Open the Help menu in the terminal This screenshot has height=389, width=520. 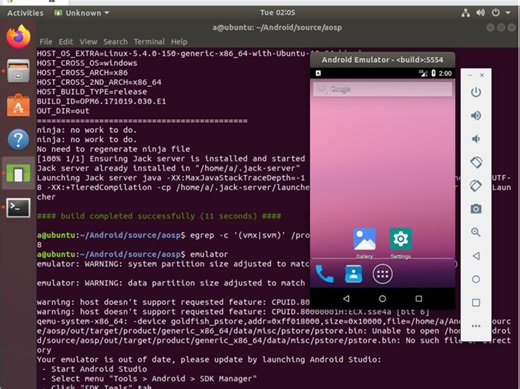(179, 42)
